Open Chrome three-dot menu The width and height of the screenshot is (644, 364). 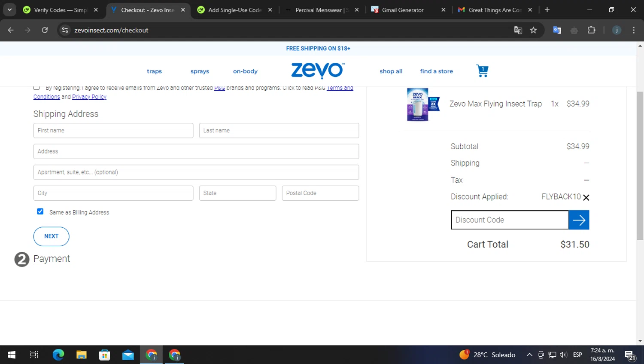[x=634, y=30]
